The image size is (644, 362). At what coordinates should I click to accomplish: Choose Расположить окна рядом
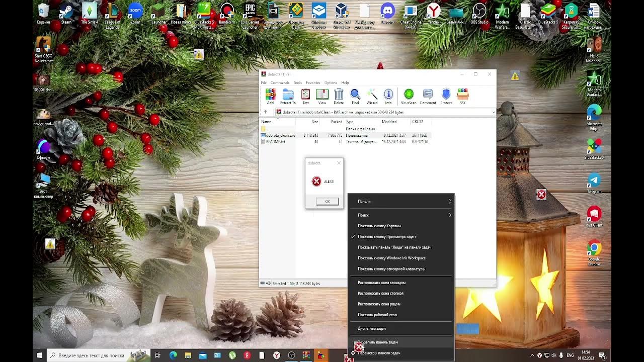(401, 304)
